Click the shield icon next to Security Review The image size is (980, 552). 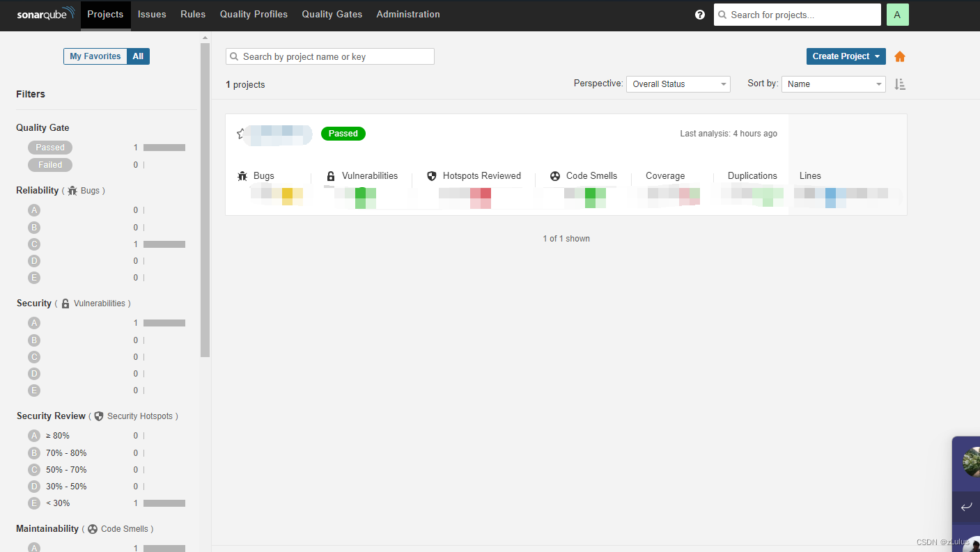point(99,416)
